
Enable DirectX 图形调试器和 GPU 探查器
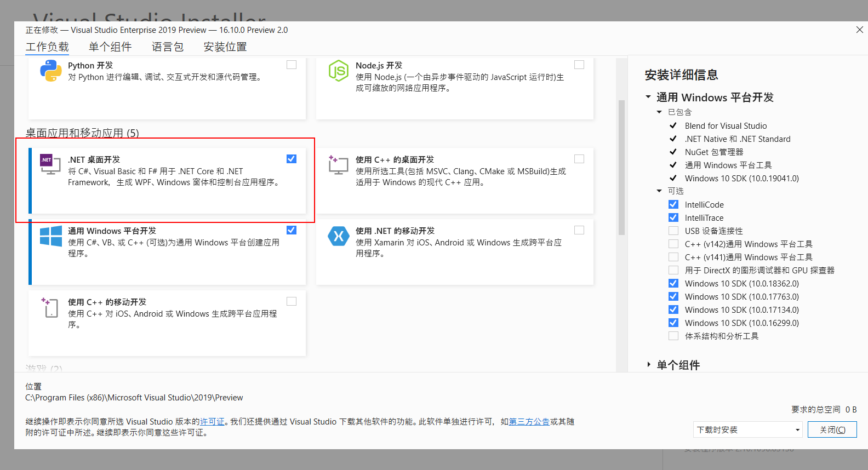tap(673, 270)
